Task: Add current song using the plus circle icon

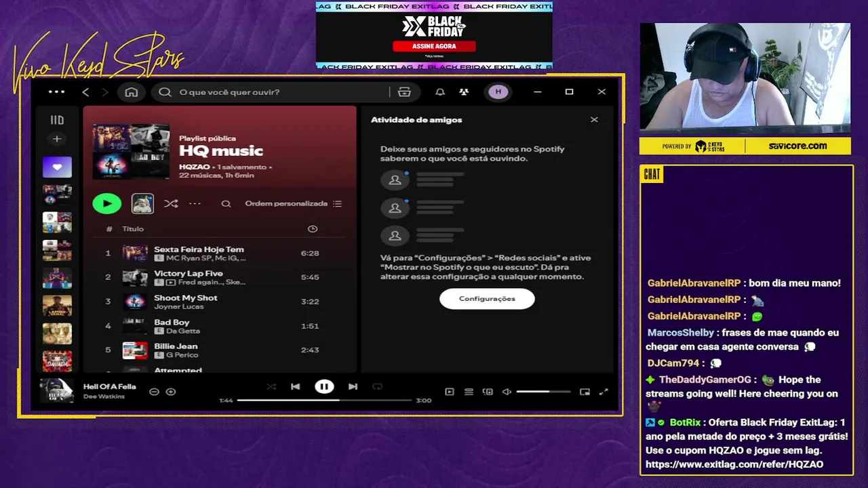Action: pos(171,392)
